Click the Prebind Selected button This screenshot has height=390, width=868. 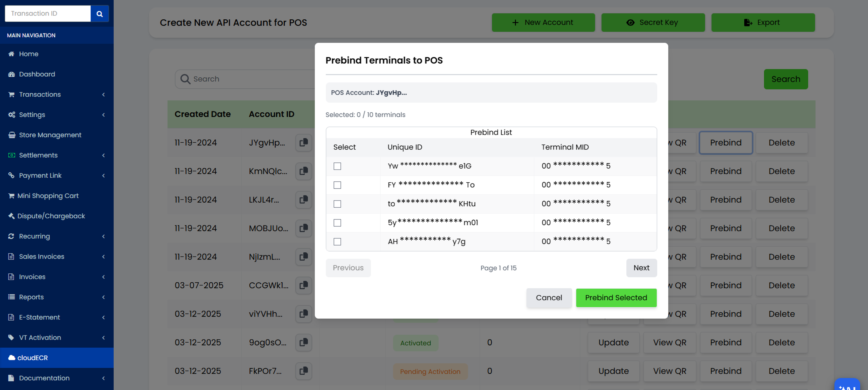click(616, 298)
